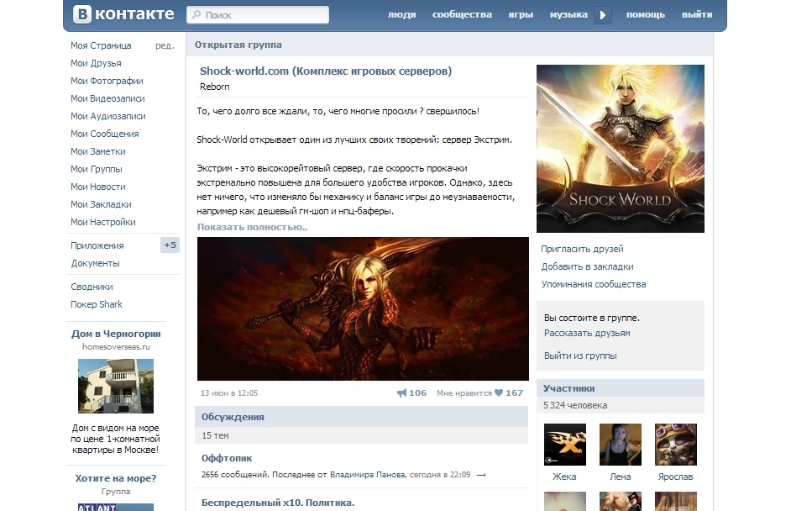Open Покер Shark in the sidebar
Viewport: 812px width, 511px height.
(97, 304)
